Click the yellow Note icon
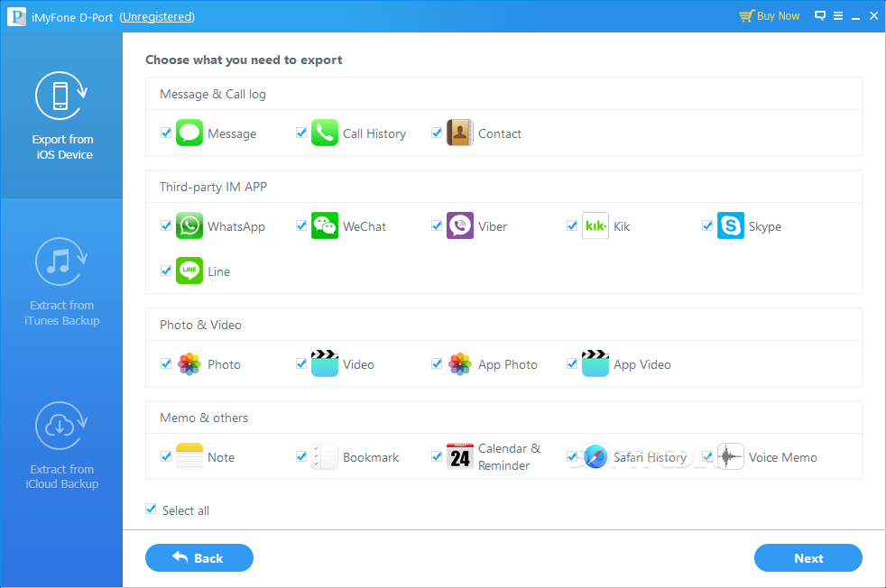Viewport: 886px width, 588px height. [x=189, y=457]
